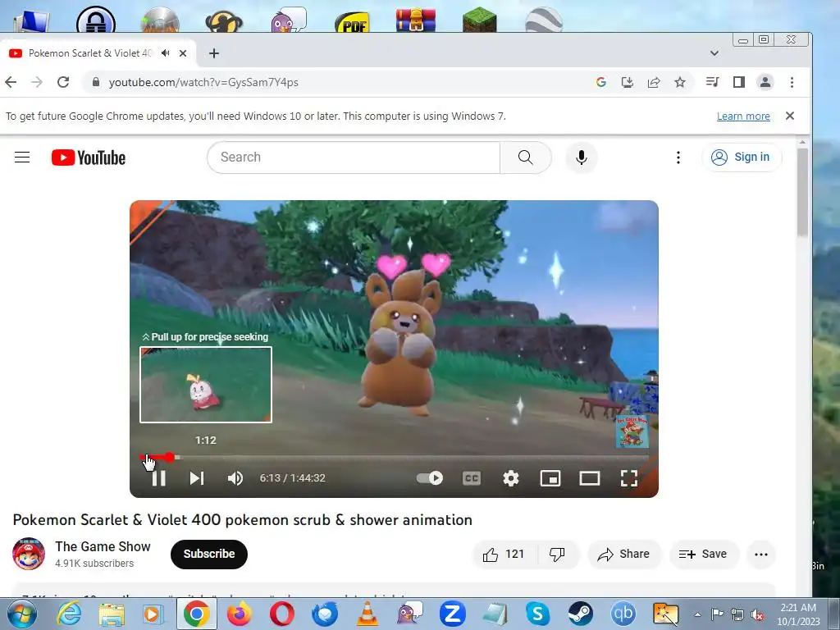Open Skype from the taskbar

(x=537, y=614)
